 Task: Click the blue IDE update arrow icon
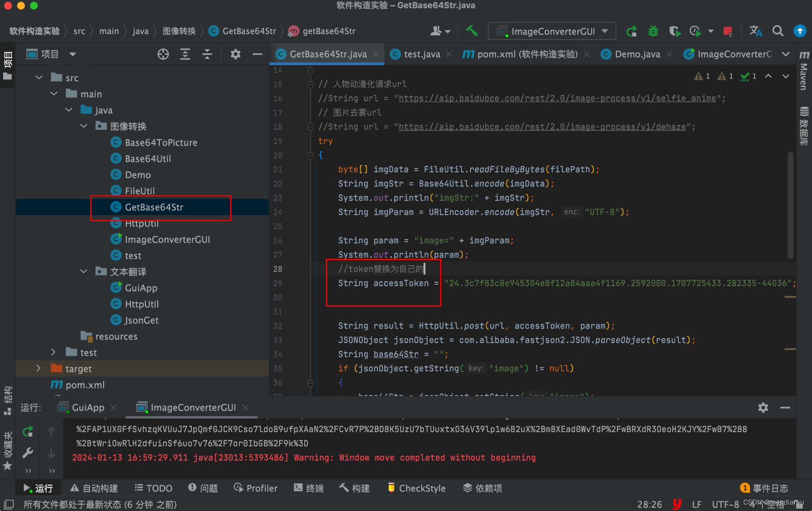pos(800,31)
